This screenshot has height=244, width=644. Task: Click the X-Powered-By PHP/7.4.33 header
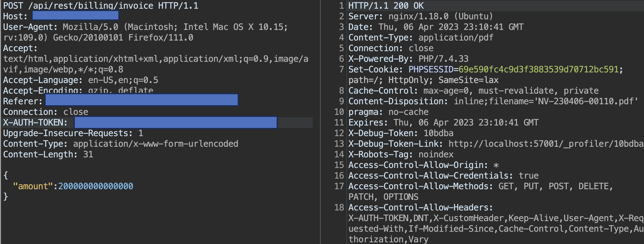[x=408, y=59]
